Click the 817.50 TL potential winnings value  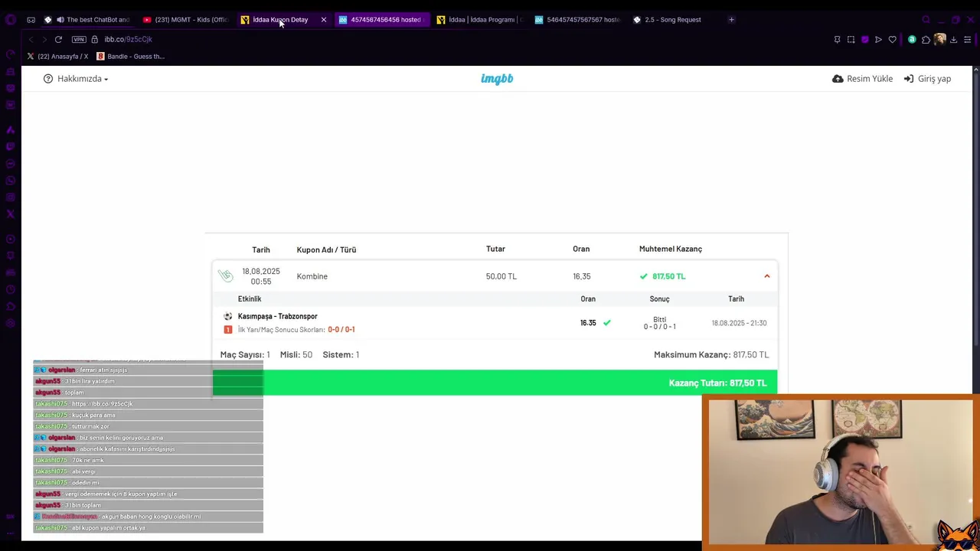668,276
